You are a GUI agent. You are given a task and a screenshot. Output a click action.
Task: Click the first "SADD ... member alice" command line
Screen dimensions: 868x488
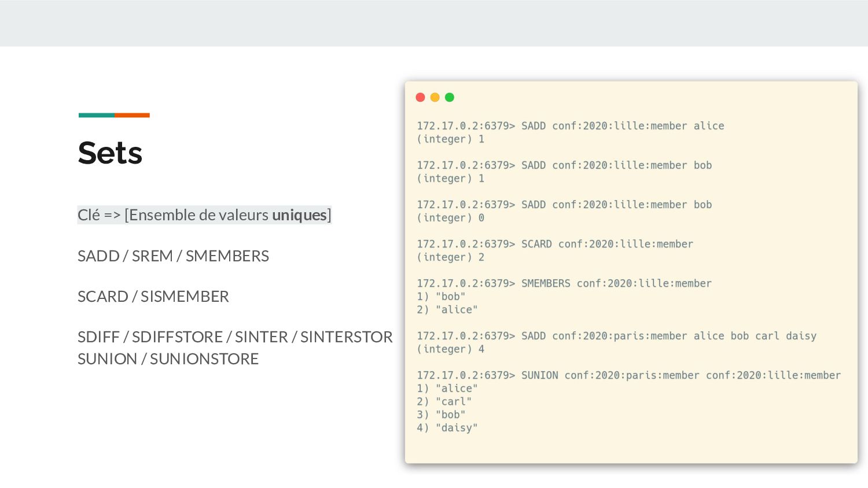pyautogui.click(x=570, y=126)
